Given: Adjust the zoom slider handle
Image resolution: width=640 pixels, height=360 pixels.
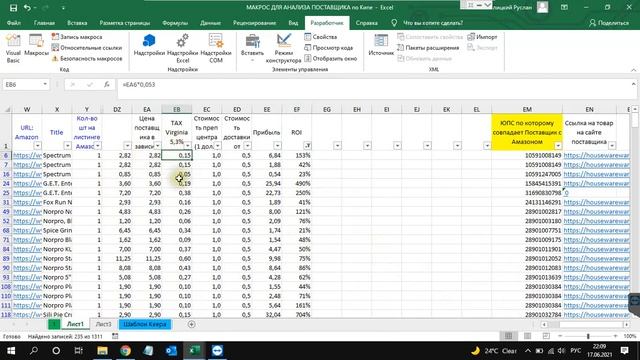Looking at the screenshot, I should tap(588, 336).
